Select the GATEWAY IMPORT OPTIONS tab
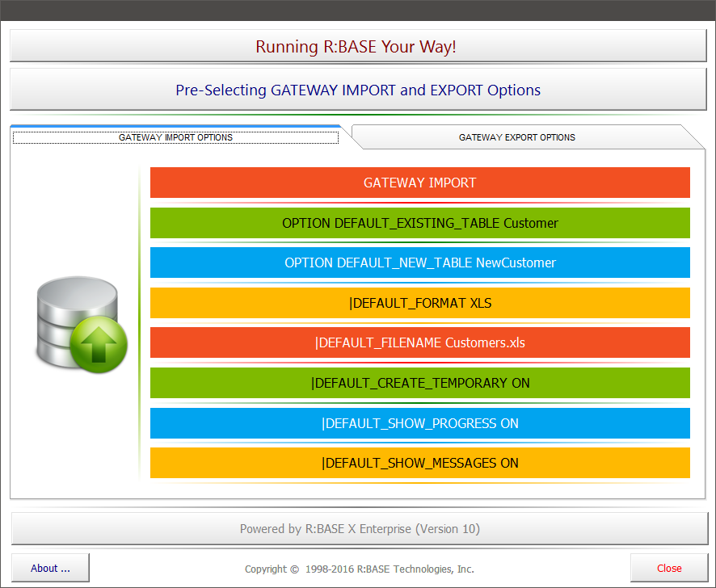Viewport: 716px width, 588px height. tap(175, 137)
